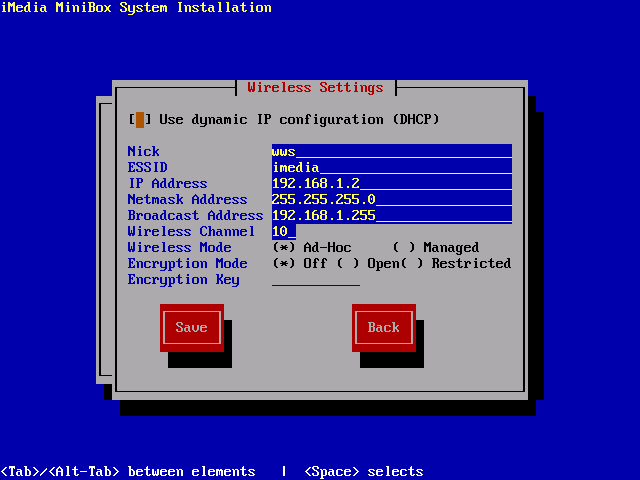Select Managed wireless mode radio button
640x480 pixels.
[x=404, y=248]
